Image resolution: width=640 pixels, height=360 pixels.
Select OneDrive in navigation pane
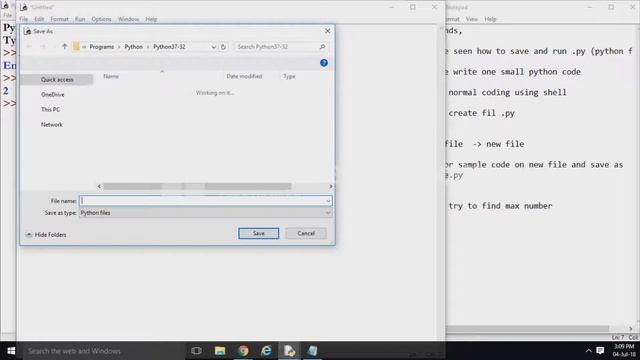point(53,95)
